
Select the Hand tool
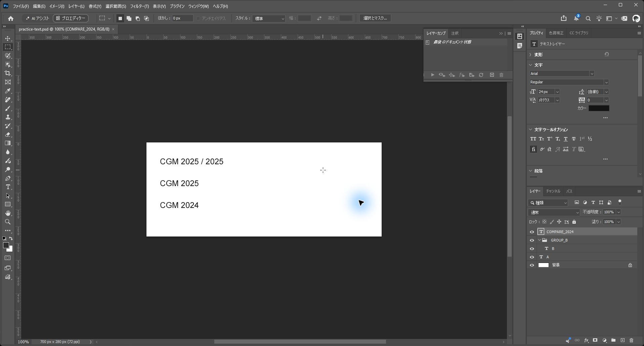pos(8,213)
